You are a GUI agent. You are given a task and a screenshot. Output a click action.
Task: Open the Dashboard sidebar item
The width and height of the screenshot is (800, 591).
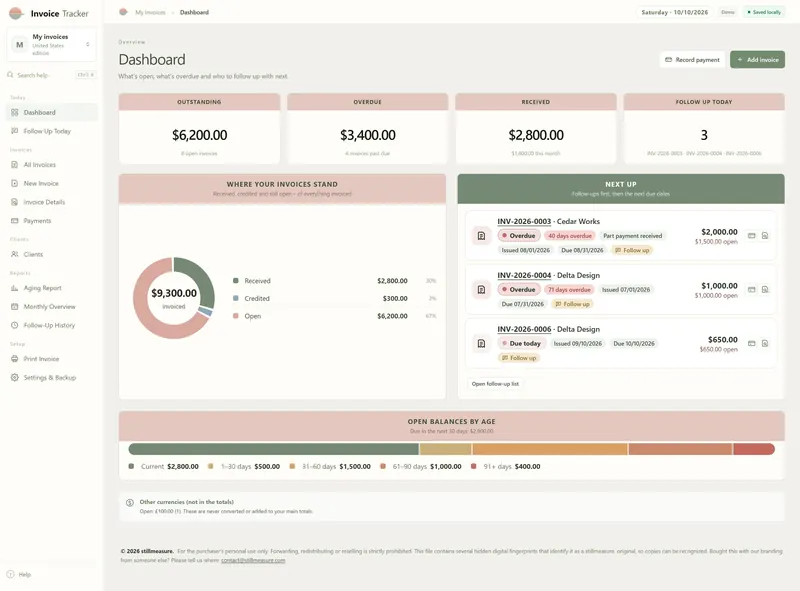(x=51, y=112)
